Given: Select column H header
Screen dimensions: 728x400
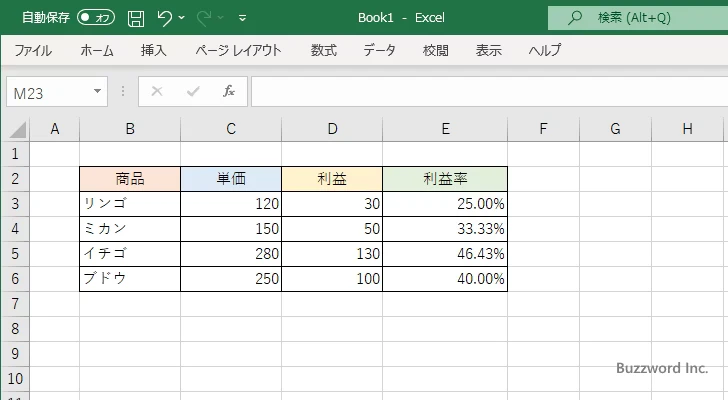Looking at the screenshot, I should 688,129.
